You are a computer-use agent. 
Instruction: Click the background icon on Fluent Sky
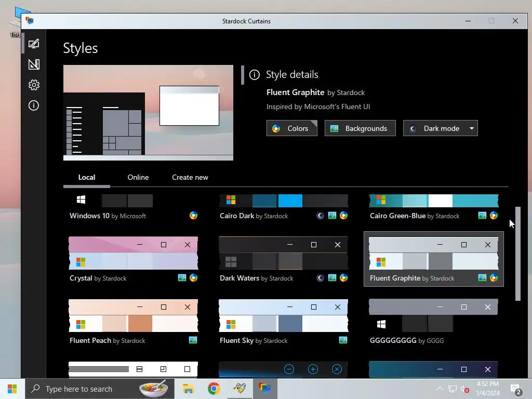coord(343,340)
